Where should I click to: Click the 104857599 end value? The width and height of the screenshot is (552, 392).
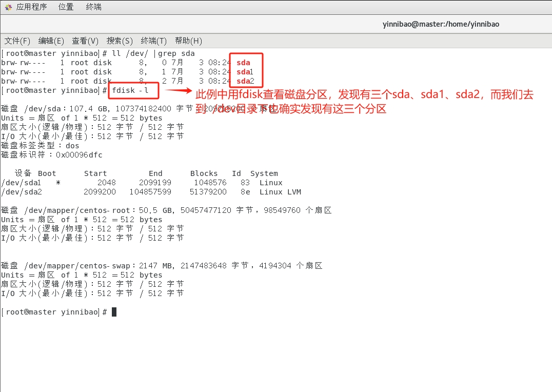coord(150,192)
